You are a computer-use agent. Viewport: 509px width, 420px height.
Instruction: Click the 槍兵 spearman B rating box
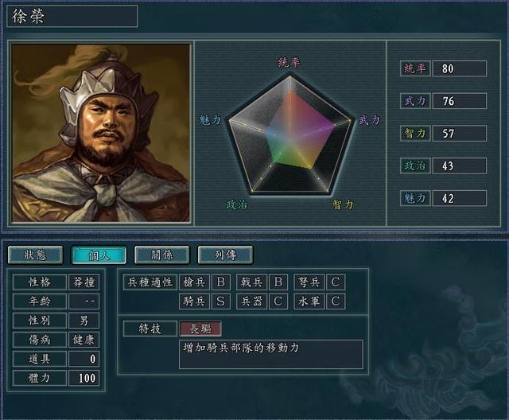click(x=221, y=282)
